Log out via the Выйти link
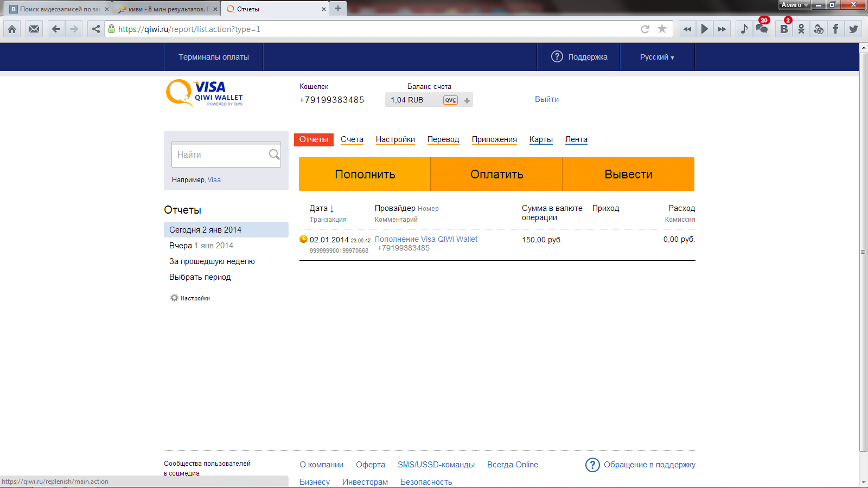This screenshot has width=868, height=488. pyautogui.click(x=547, y=99)
